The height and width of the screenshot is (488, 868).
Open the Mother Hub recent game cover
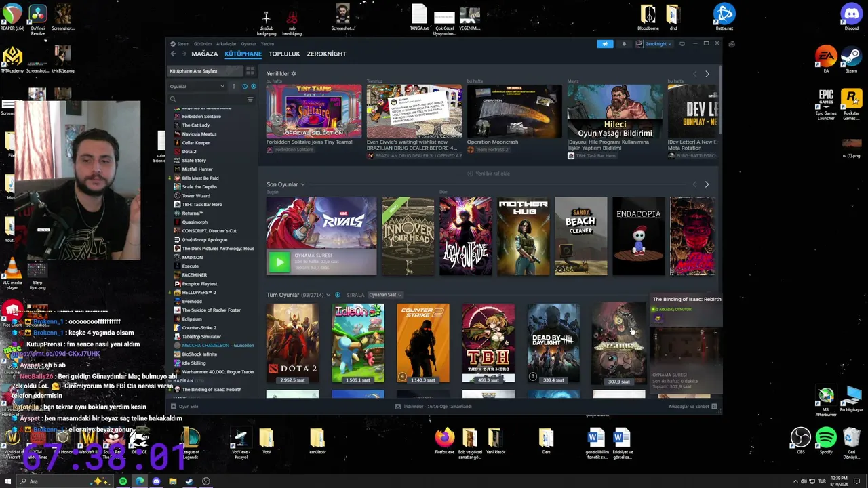(524, 237)
